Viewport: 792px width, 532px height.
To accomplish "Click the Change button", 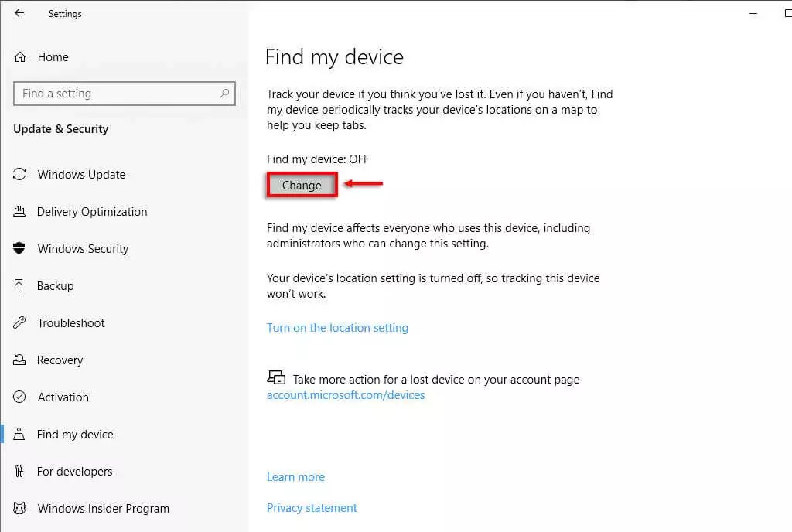I will pyautogui.click(x=302, y=186).
